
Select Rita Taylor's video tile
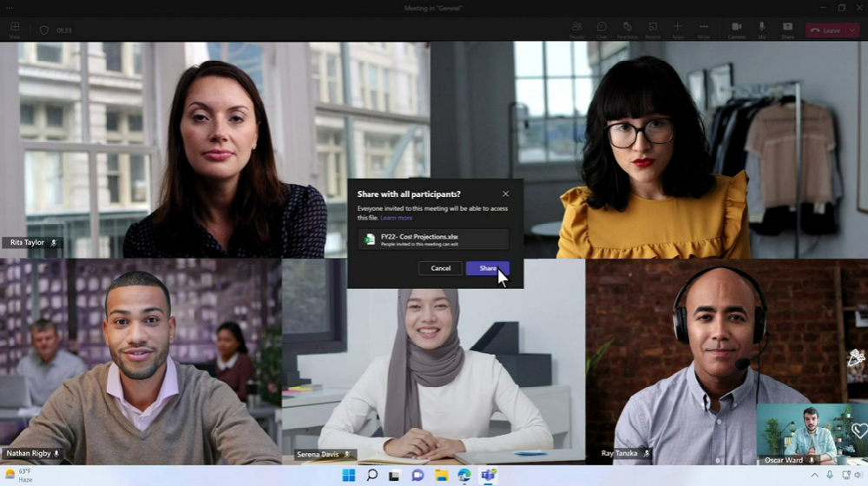point(214,149)
